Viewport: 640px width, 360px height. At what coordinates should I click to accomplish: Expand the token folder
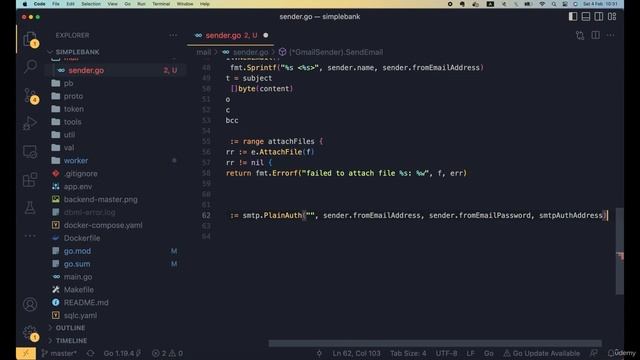[x=73, y=109]
